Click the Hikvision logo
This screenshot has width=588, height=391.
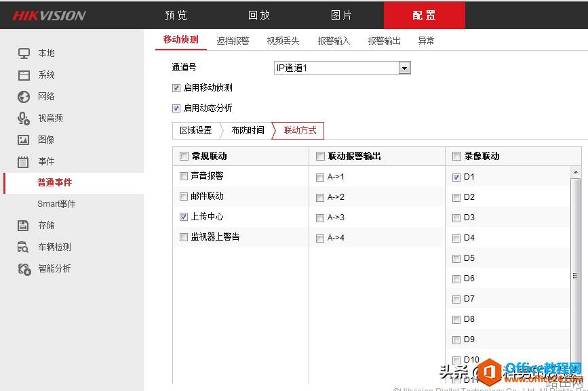[49, 16]
